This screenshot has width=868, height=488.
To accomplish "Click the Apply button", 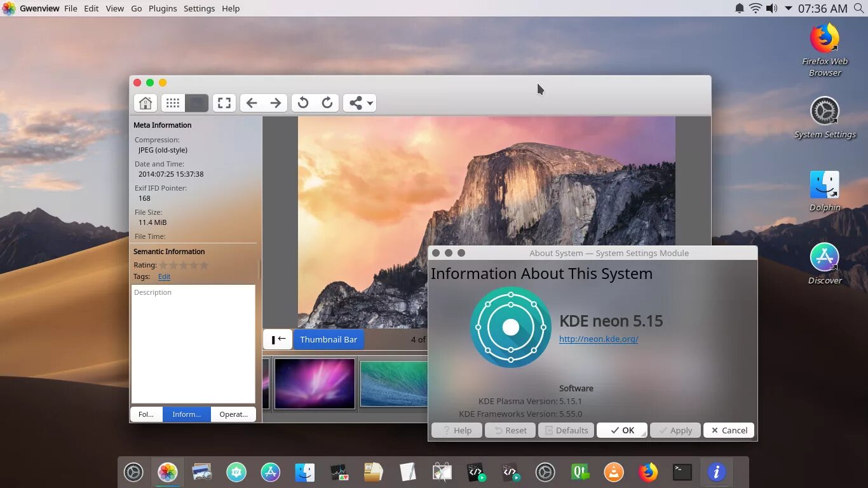I will point(675,430).
